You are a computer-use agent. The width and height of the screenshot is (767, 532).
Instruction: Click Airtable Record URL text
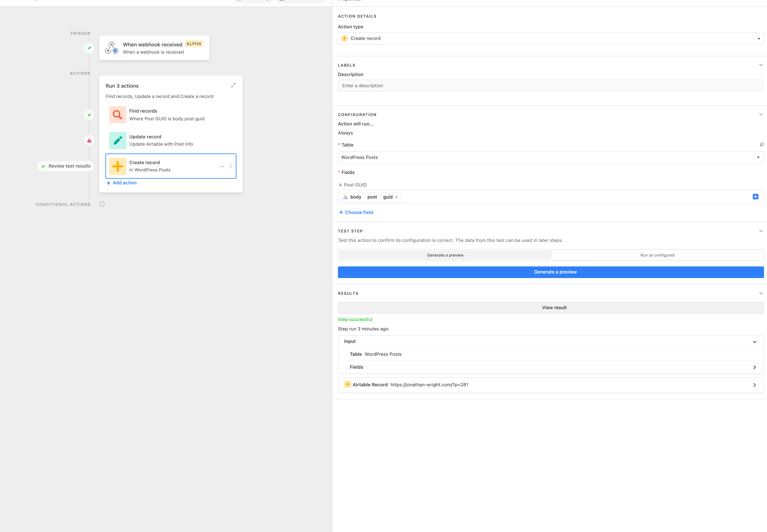[x=429, y=385]
